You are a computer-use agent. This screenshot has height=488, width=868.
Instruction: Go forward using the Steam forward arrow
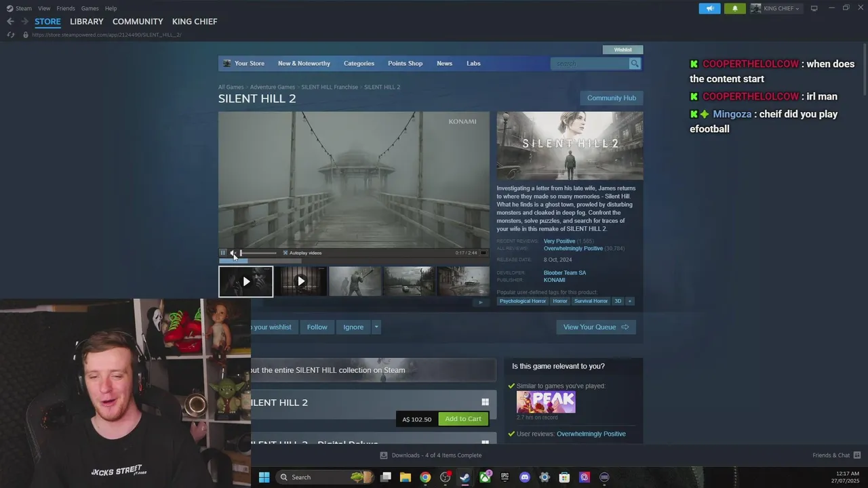(24, 22)
